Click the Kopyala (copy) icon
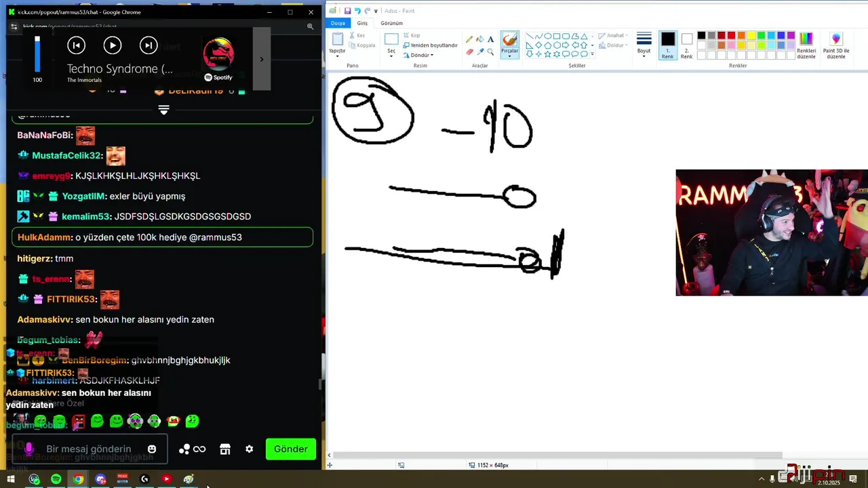868x488 pixels. point(353,45)
